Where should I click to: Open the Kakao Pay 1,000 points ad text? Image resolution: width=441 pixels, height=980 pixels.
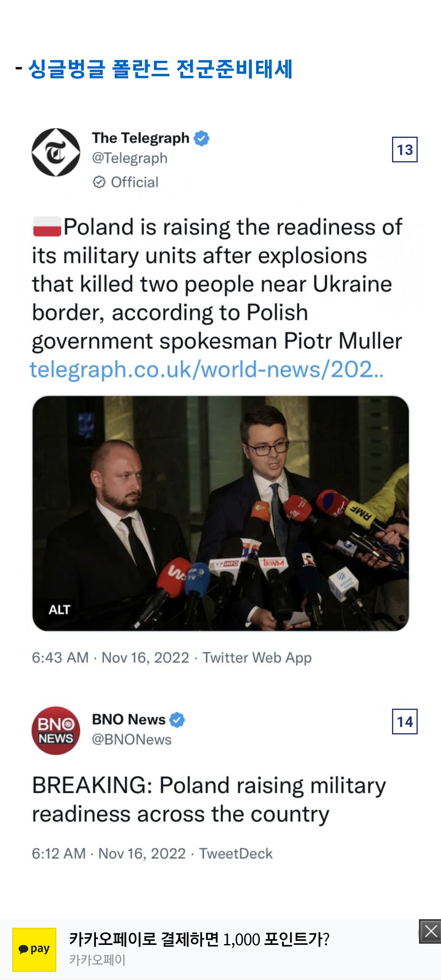tap(199, 939)
